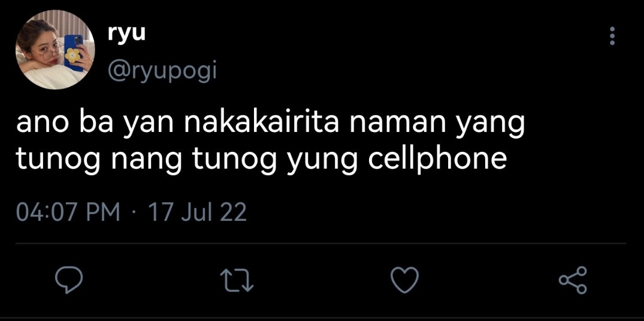Visit the @ryupogi handle link
This screenshot has height=321, width=644.
coord(162,71)
